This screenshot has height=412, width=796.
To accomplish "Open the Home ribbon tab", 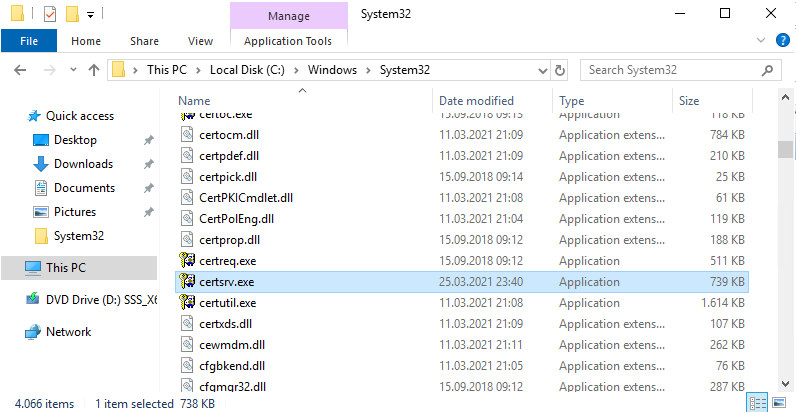I will coord(86,41).
